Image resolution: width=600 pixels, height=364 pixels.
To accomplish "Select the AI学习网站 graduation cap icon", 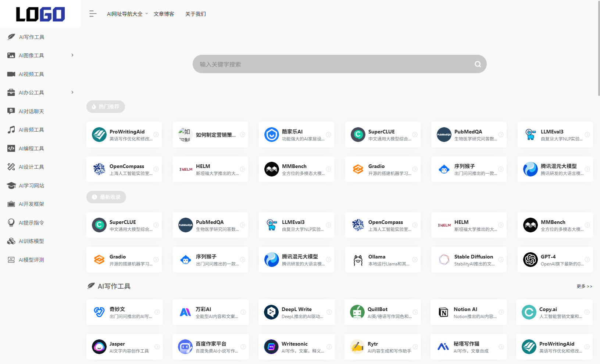I will [11, 185].
